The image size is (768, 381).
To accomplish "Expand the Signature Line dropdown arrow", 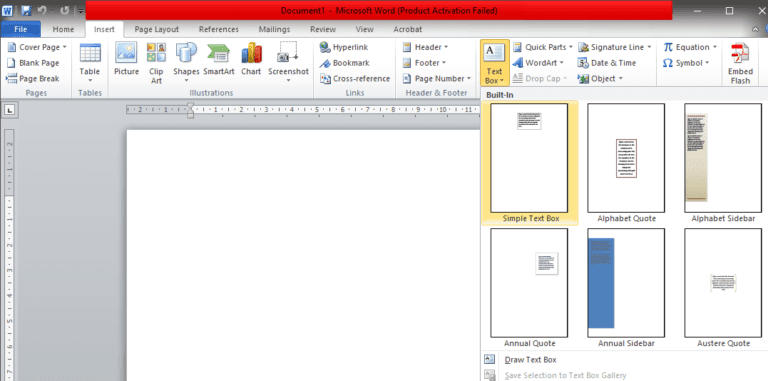I will [649, 48].
